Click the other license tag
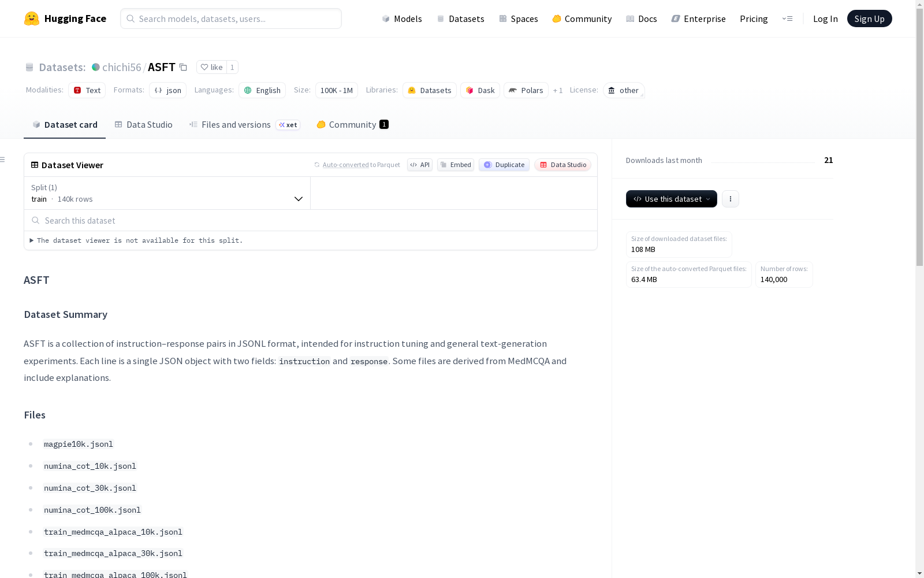The height and width of the screenshot is (578, 924). 624,90
